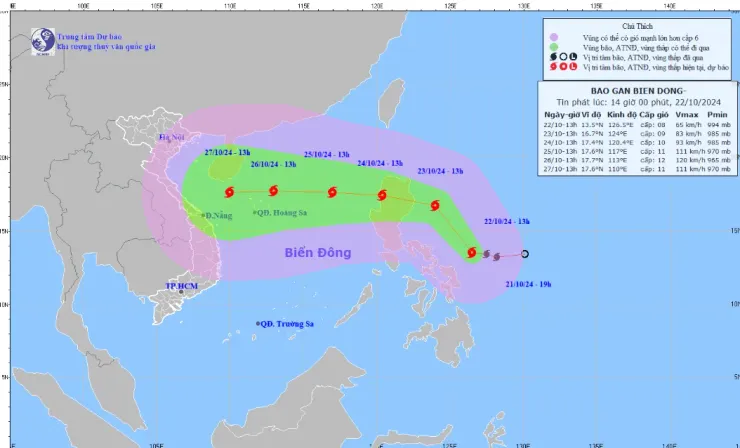Click the green circle in the legend
The width and height of the screenshot is (740, 448).
(552, 48)
